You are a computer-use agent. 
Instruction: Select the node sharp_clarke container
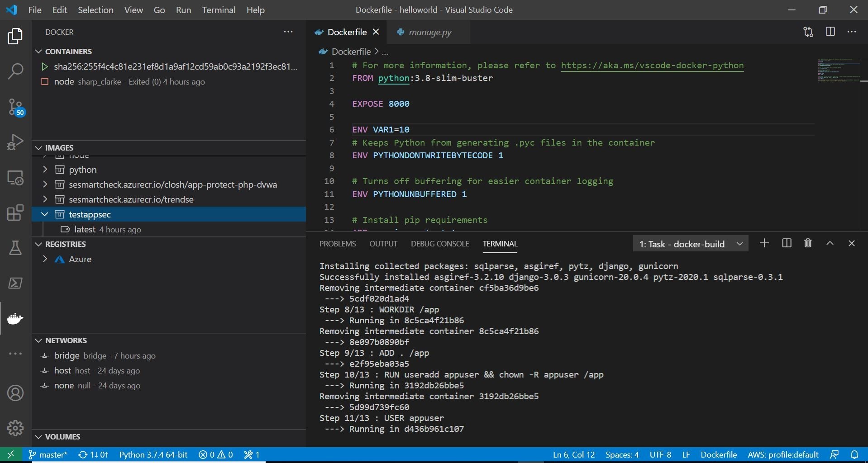pyautogui.click(x=169, y=82)
